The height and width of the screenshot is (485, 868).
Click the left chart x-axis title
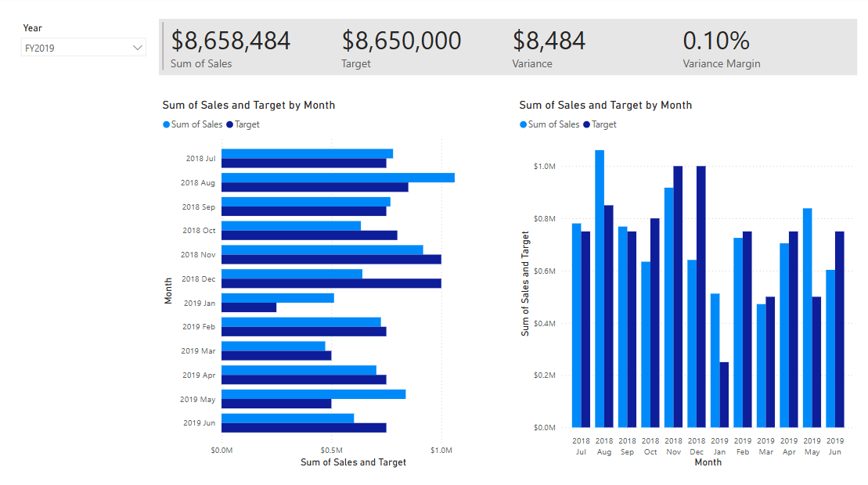click(x=353, y=462)
